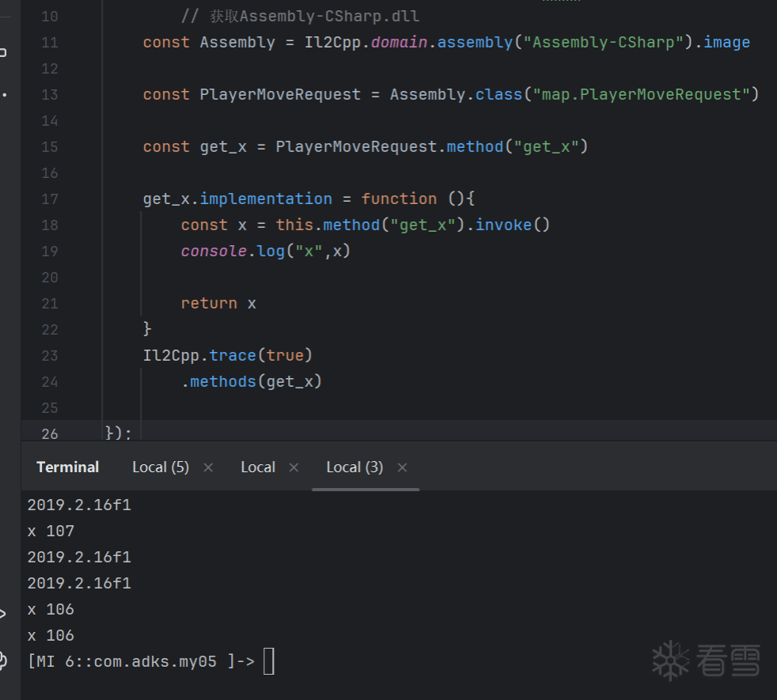
Task: Click the "console" keyword on line 19
Action: coord(209,252)
